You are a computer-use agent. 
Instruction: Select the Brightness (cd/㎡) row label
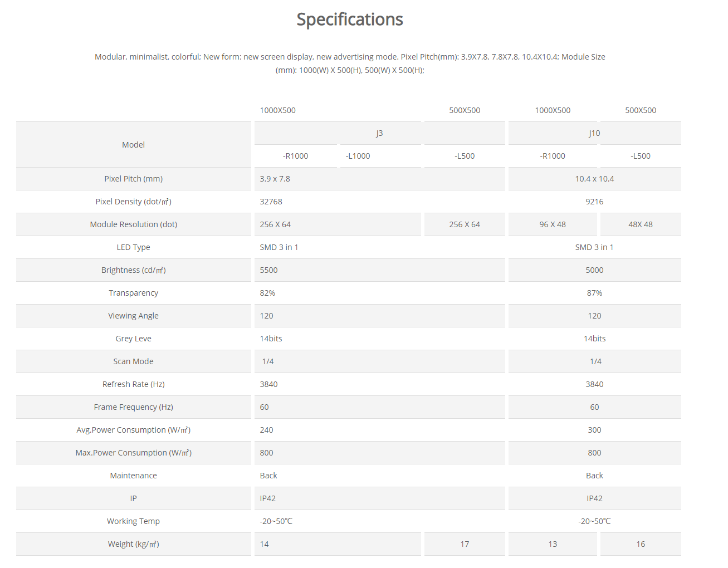tap(134, 270)
